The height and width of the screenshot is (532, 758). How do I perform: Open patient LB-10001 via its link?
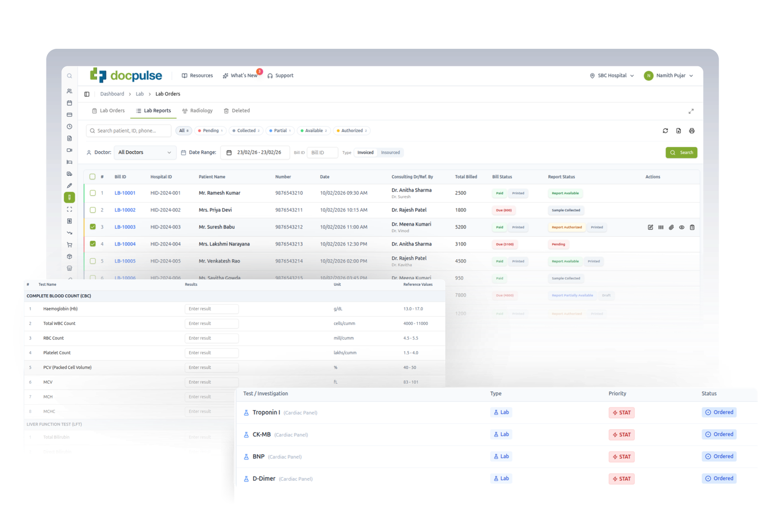[x=125, y=193]
